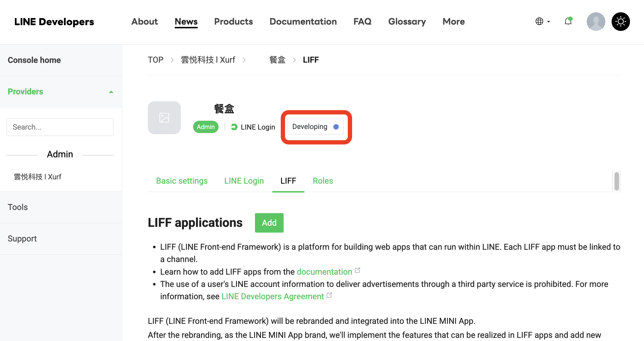Image resolution: width=644 pixels, height=341 pixels.
Task: Click the LINE Login channel type icon
Action: pos(234,127)
